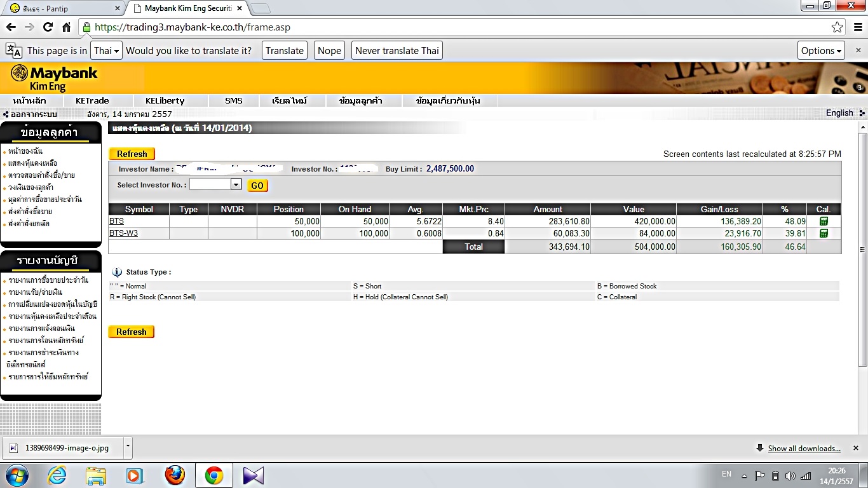Reload the Maybank trading page
Image resolution: width=868 pixels, height=488 pixels.
[48, 27]
